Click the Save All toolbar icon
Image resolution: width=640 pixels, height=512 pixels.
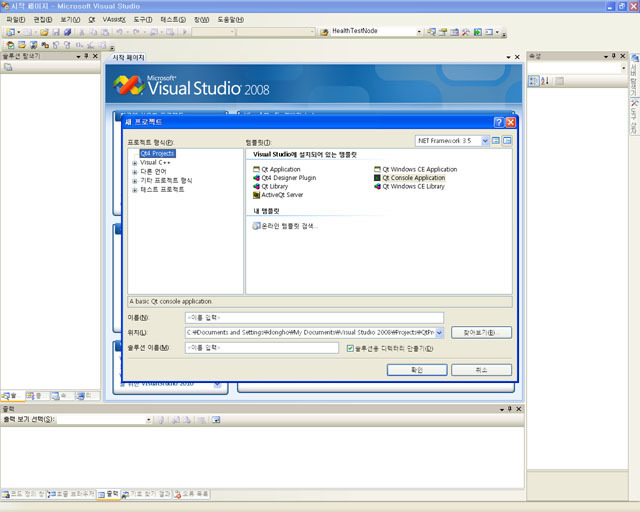pos(67,32)
